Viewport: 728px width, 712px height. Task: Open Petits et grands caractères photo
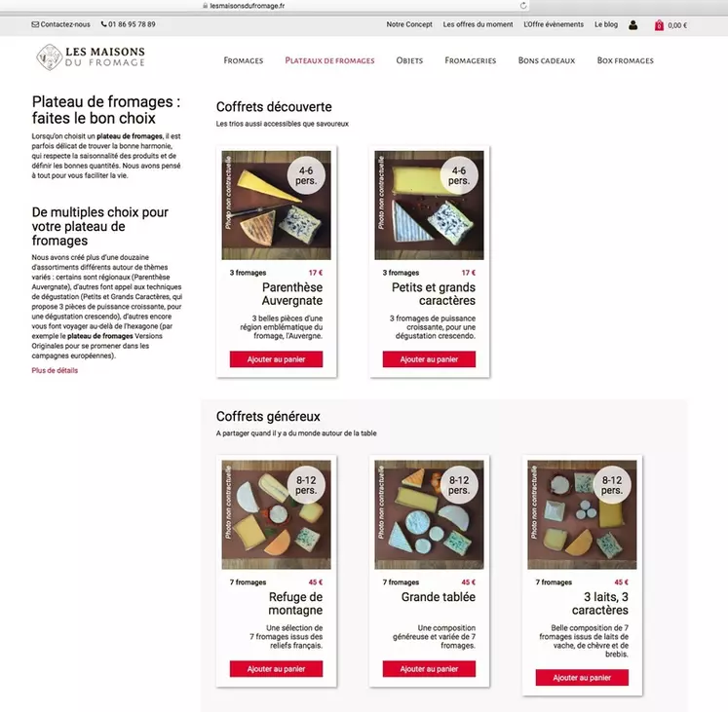click(x=429, y=206)
